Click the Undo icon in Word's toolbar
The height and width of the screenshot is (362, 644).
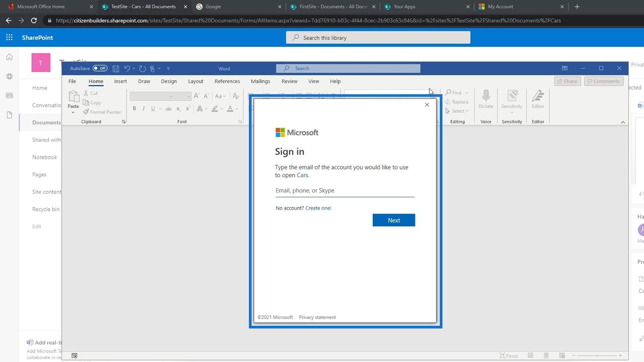coord(127,68)
